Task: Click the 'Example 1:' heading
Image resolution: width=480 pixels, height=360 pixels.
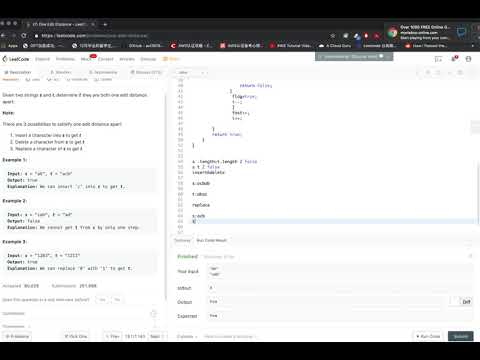Action: coord(15,160)
